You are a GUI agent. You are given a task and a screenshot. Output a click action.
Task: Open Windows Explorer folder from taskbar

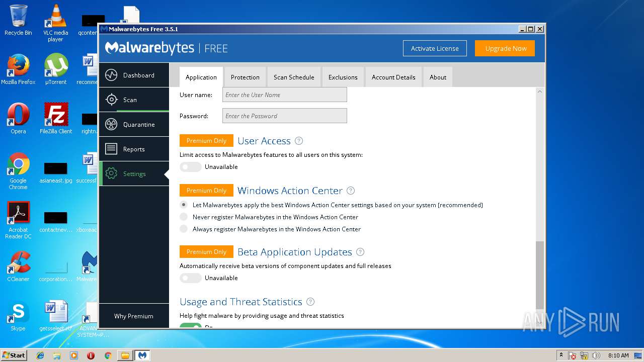125,355
